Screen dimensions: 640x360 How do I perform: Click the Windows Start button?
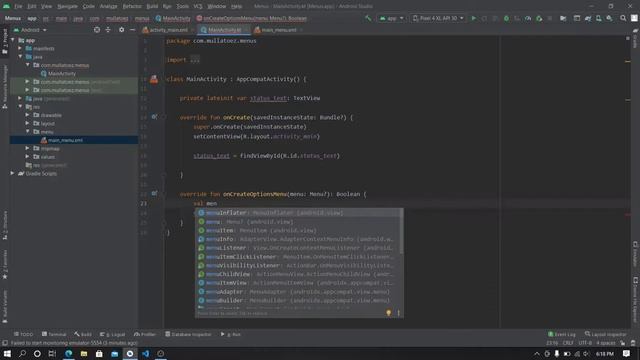7,353
